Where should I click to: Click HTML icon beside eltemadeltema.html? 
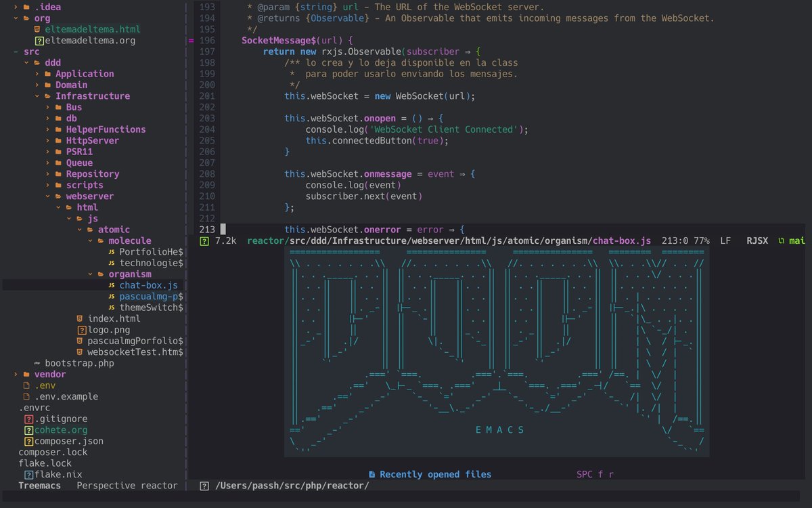point(38,30)
